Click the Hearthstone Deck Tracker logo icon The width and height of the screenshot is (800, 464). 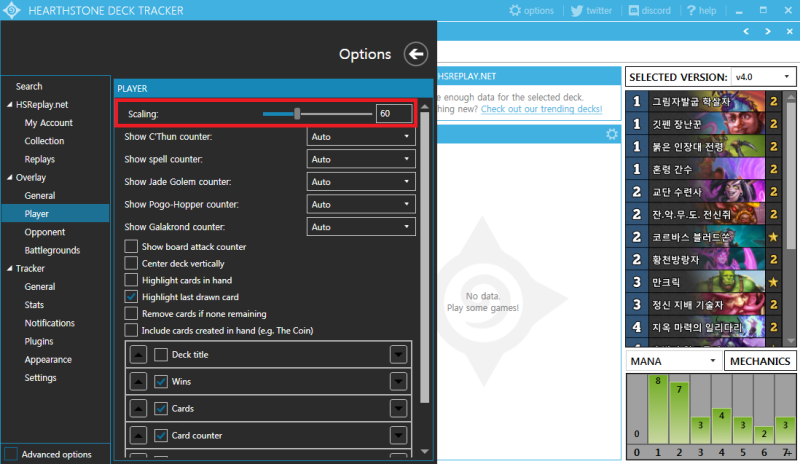[12, 10]
